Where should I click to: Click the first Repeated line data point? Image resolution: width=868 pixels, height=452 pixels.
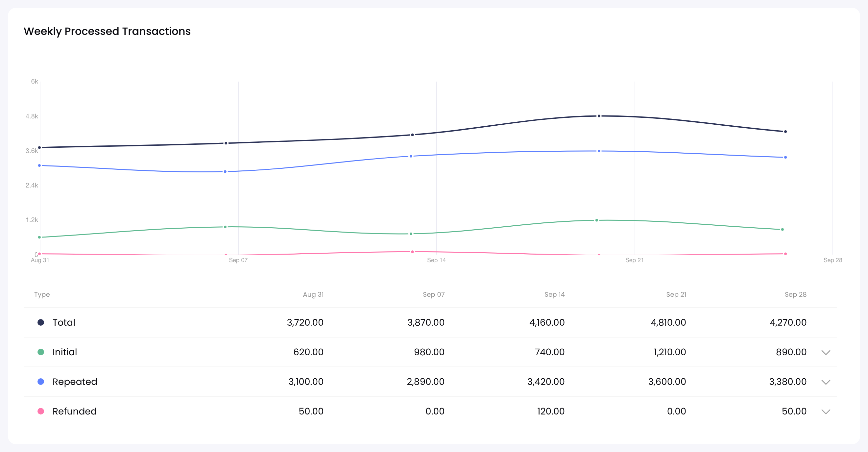click(39, 165)
